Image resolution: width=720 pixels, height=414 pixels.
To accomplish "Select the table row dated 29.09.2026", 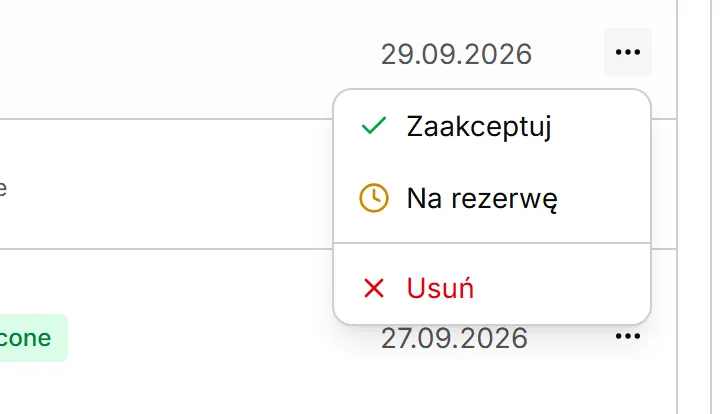I will pos(338,59).
